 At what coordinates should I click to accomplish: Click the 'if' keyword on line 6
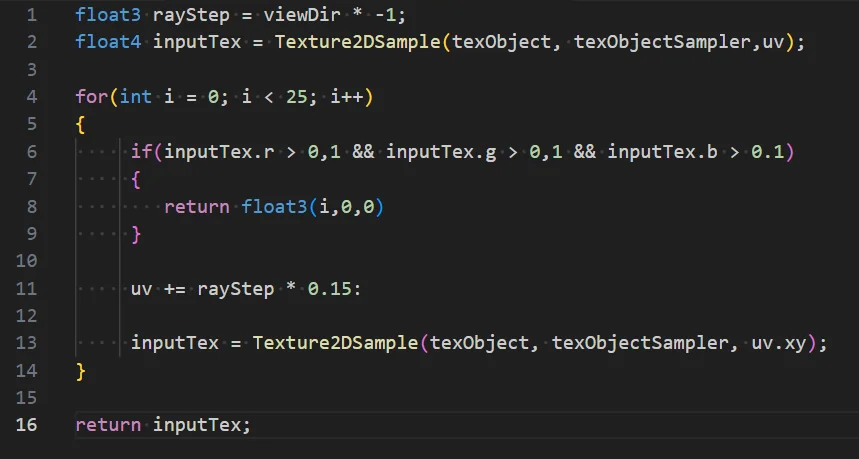pyautogui.click(x=141, y=152)
